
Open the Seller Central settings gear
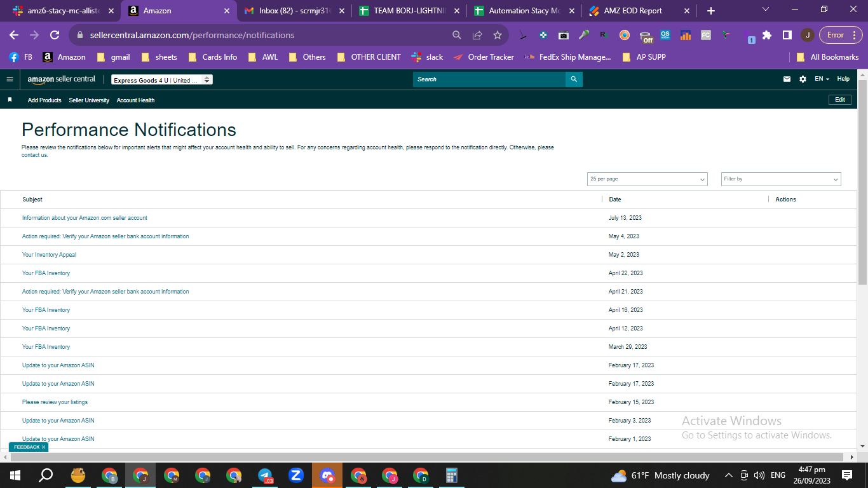(803, 79)
